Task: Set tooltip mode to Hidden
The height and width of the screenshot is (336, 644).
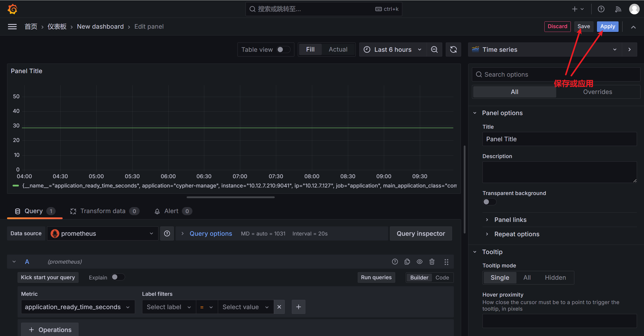Action: [555, 277]
